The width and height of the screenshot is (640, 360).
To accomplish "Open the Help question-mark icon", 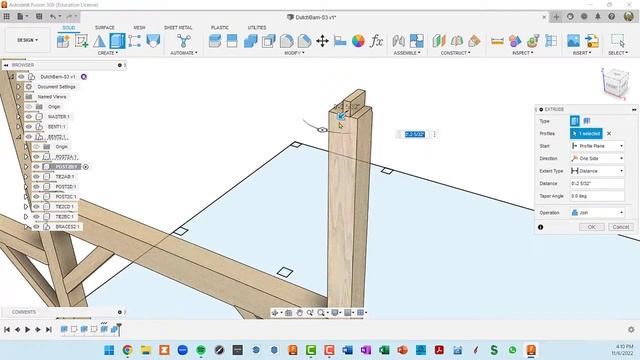I will coord(611,17).
